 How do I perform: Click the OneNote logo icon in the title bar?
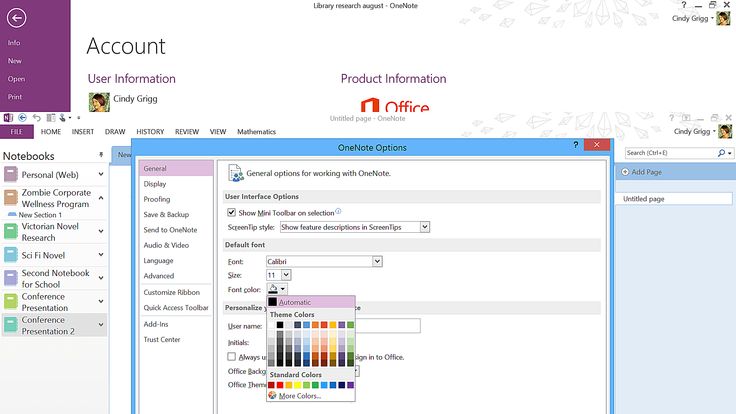pos(8,118)
